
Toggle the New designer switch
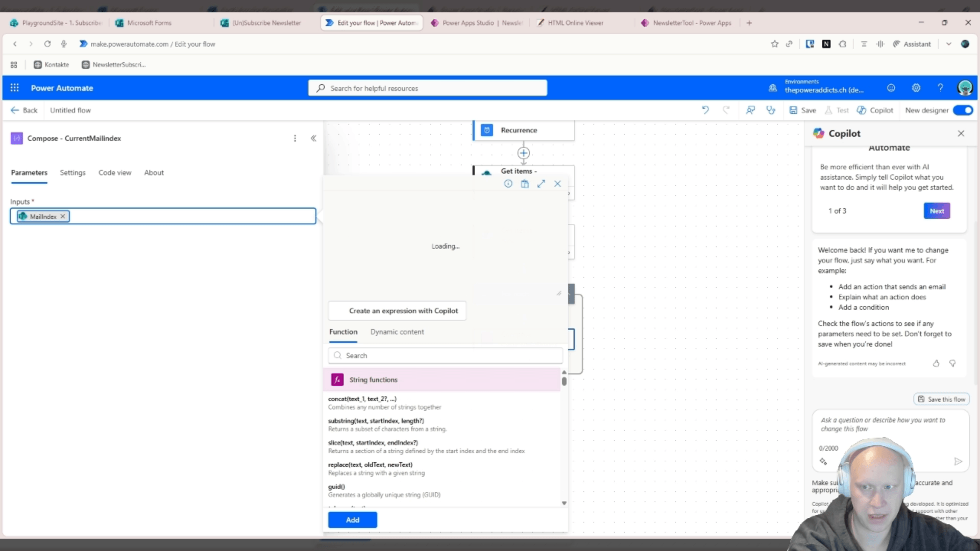click(x=963, y=110)
